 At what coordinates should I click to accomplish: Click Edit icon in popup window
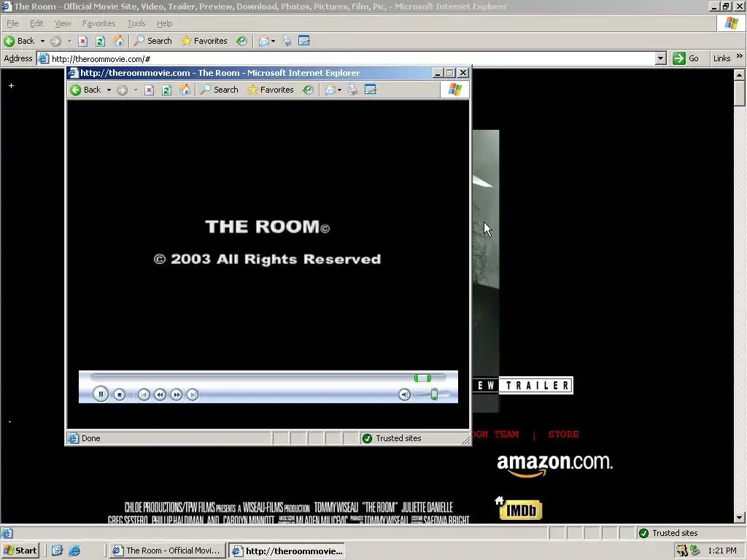coord(370,90)
